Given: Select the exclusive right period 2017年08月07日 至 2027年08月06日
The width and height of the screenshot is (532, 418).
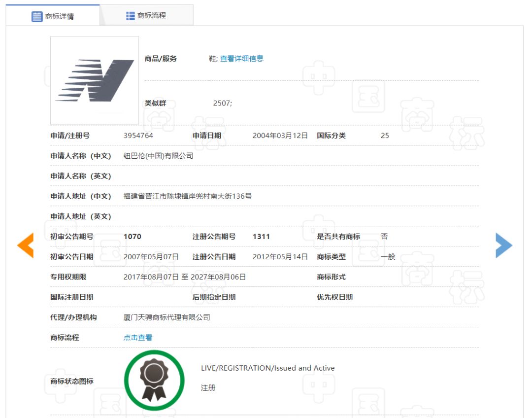Looking at the screenshot, I should click(185, 277).
